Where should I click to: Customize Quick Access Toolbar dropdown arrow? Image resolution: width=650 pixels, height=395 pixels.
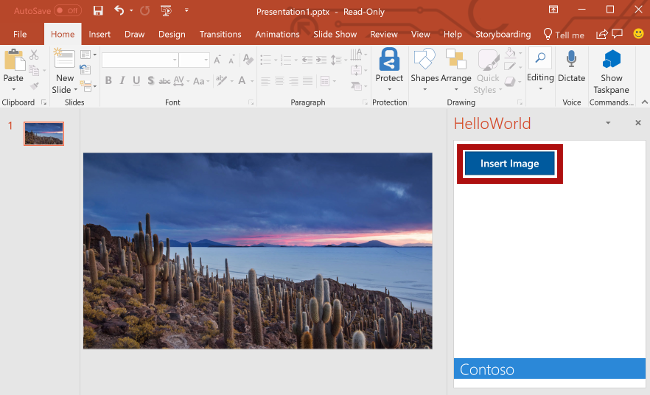(187, 10)
